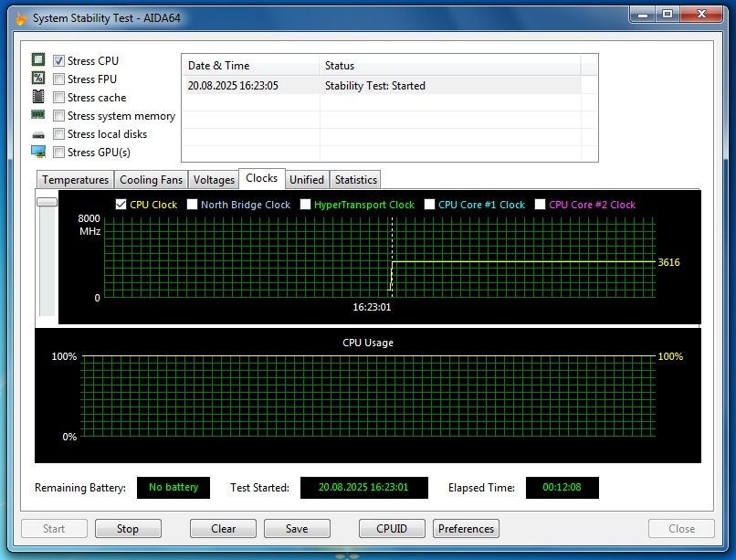Enable the Stress FPU checkbox
736x560 pixels.
pos(58,79)
